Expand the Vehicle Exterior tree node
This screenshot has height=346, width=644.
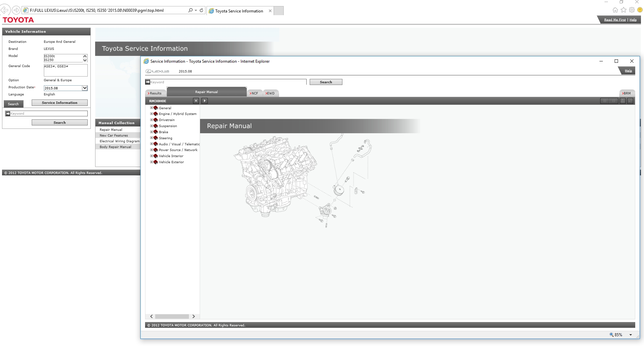151,162
